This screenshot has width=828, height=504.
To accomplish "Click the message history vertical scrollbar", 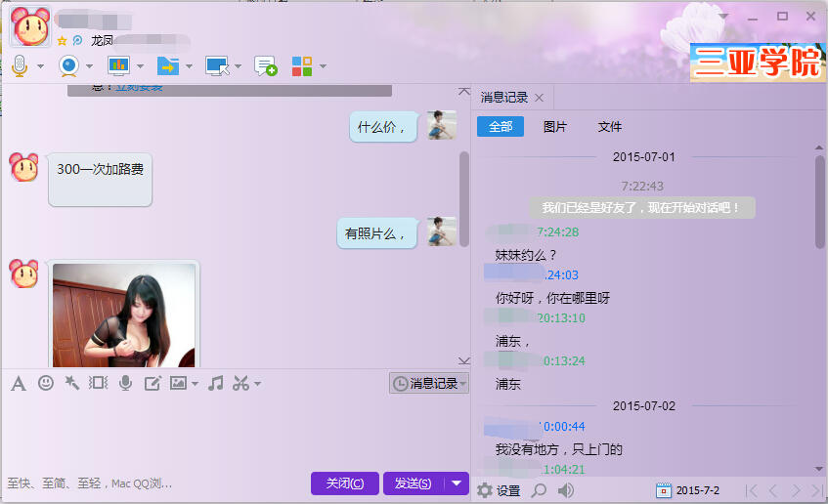I will point(820,195).
